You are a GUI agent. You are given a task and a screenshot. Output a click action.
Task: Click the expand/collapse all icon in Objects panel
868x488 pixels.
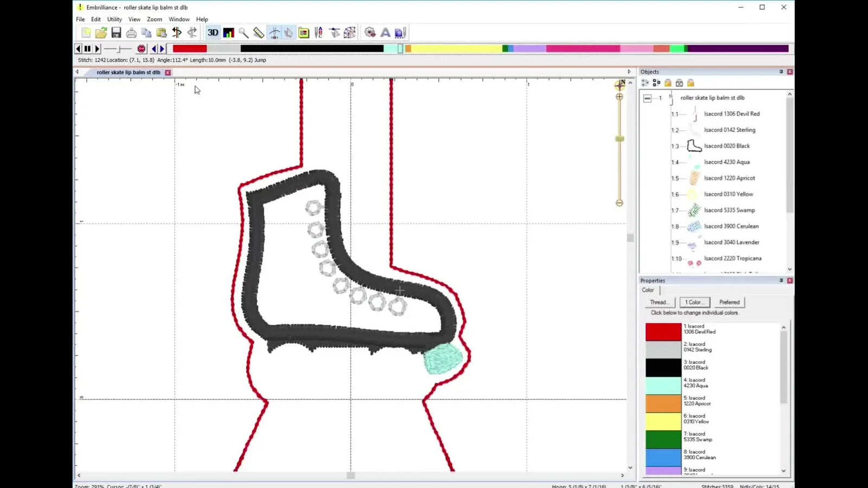pos(645,83)
